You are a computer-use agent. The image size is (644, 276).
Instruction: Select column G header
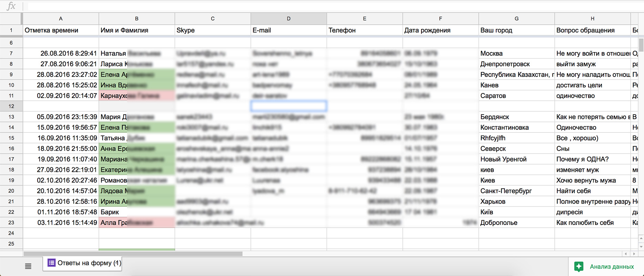coord(517,19)
